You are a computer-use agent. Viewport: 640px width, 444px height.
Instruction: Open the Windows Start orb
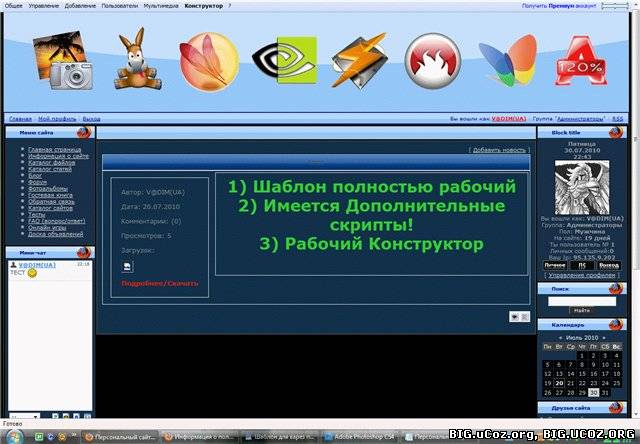point(13,437)
